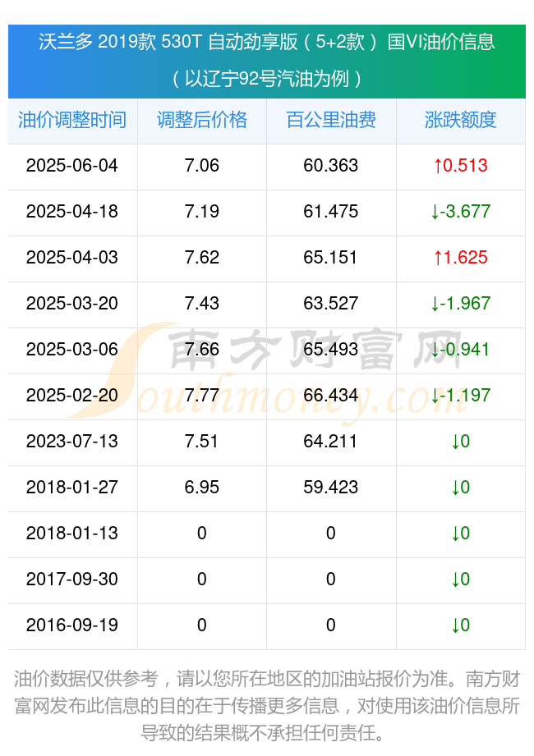Click the date 2025-03-06
The image size is (534, 756).
(x=71, y=349)
